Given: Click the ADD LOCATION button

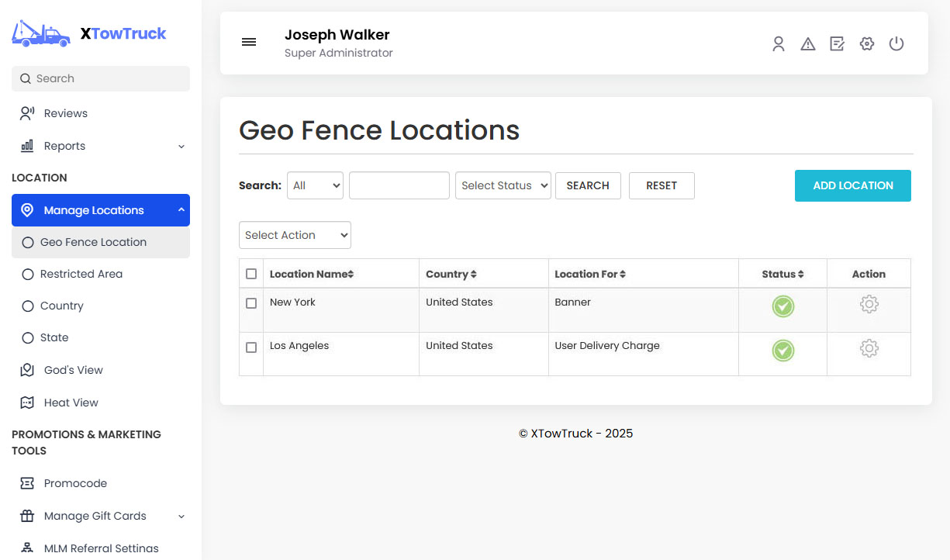Looking at the screenshot, I should [852, 185].
